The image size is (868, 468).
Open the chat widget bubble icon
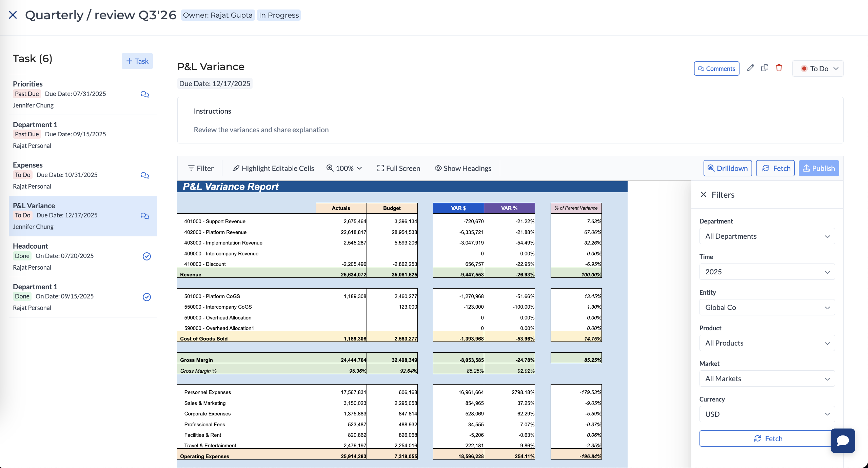click(843, 441)
